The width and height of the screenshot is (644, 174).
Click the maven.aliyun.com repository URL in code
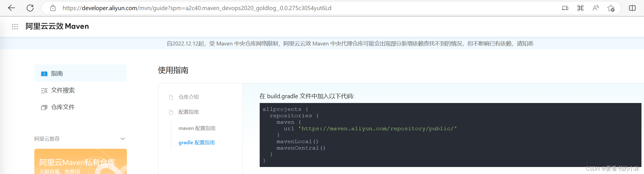point(378,129)
